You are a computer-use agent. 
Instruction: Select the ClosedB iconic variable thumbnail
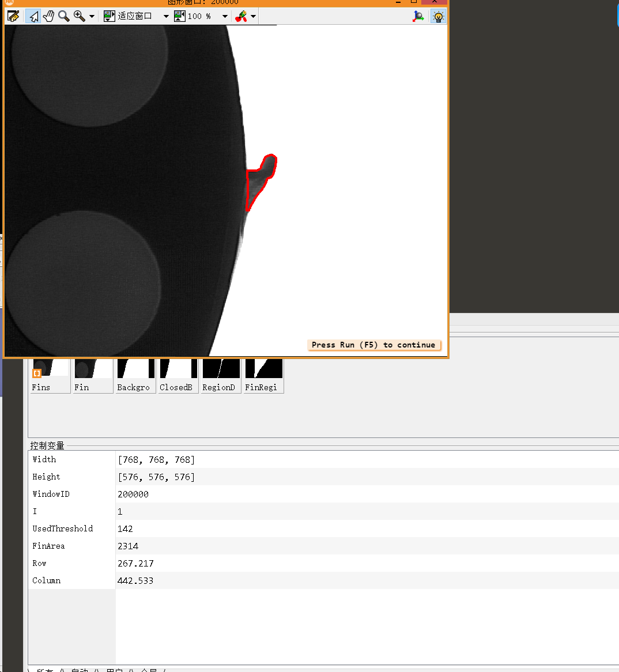click(178, 376)
